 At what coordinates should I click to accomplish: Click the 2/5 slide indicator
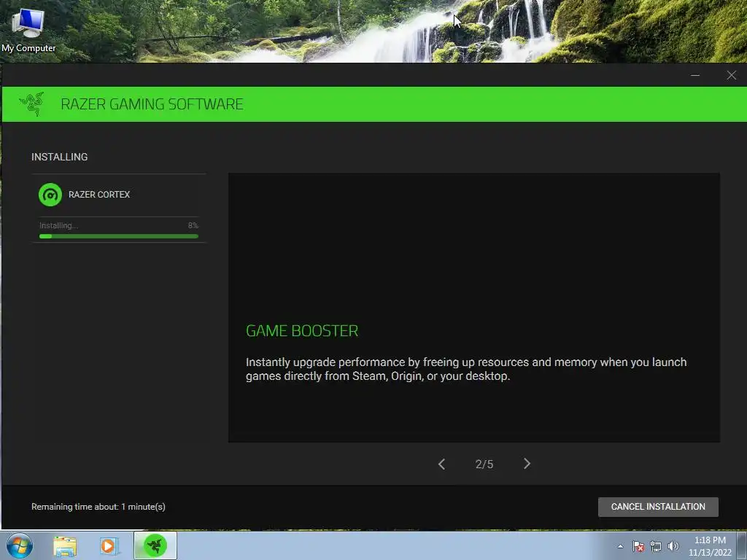tap(484, 464)
